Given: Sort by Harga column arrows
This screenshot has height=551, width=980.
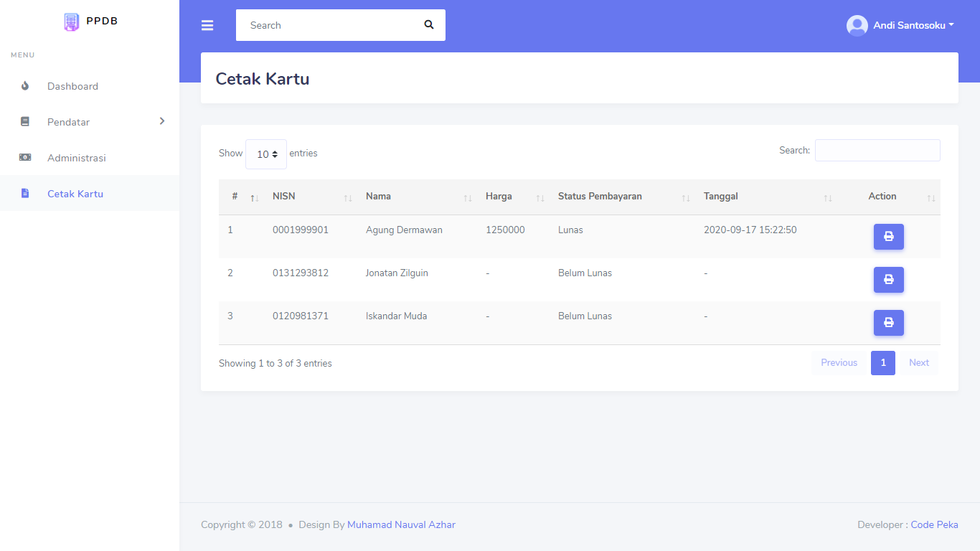Looking at the screenshot, I should tap(540, 198).
